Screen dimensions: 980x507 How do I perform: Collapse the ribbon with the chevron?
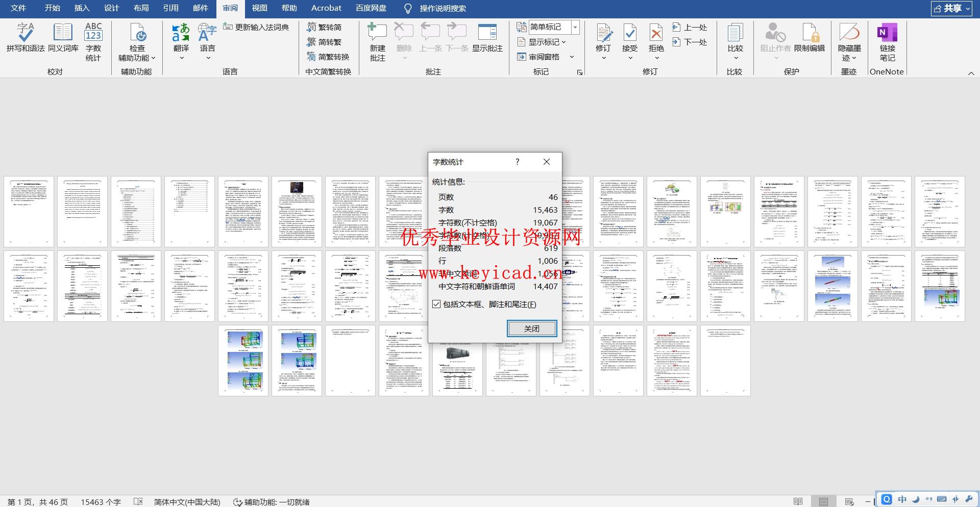click(x=971, y=73)
